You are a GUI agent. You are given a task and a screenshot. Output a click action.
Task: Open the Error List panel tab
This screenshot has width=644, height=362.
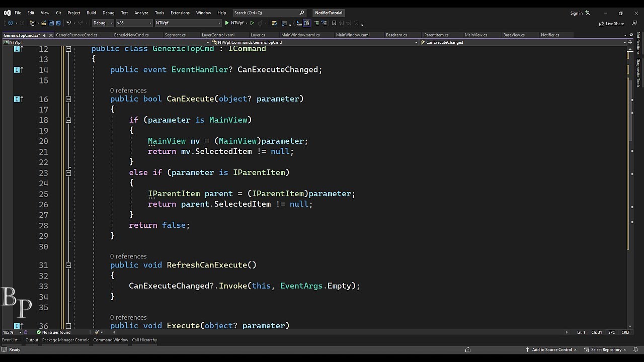12,340
